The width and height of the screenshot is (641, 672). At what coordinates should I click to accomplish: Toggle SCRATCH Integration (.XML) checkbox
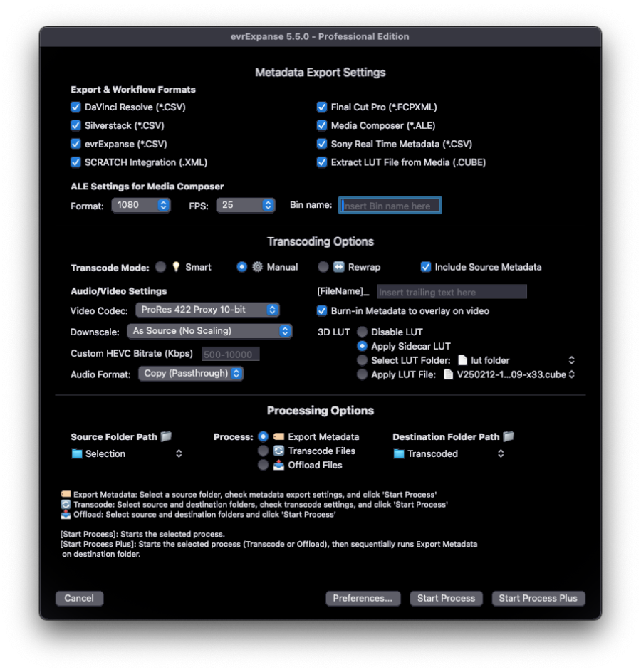(75, 162)
